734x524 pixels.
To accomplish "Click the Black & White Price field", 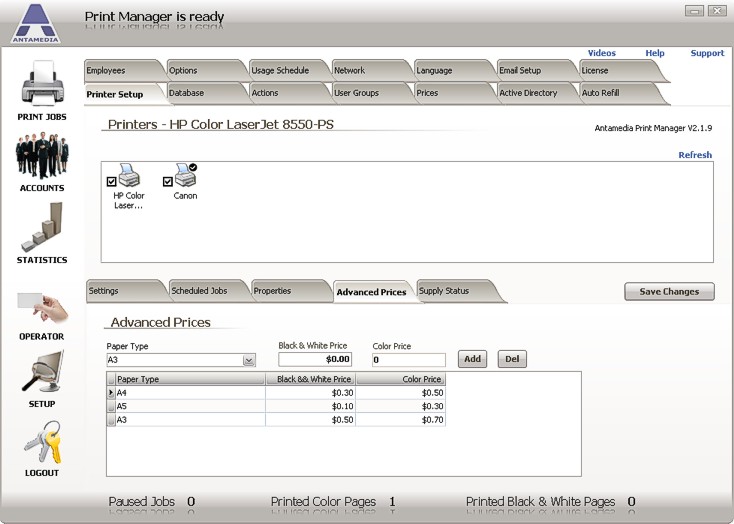I will click(315, 359).
